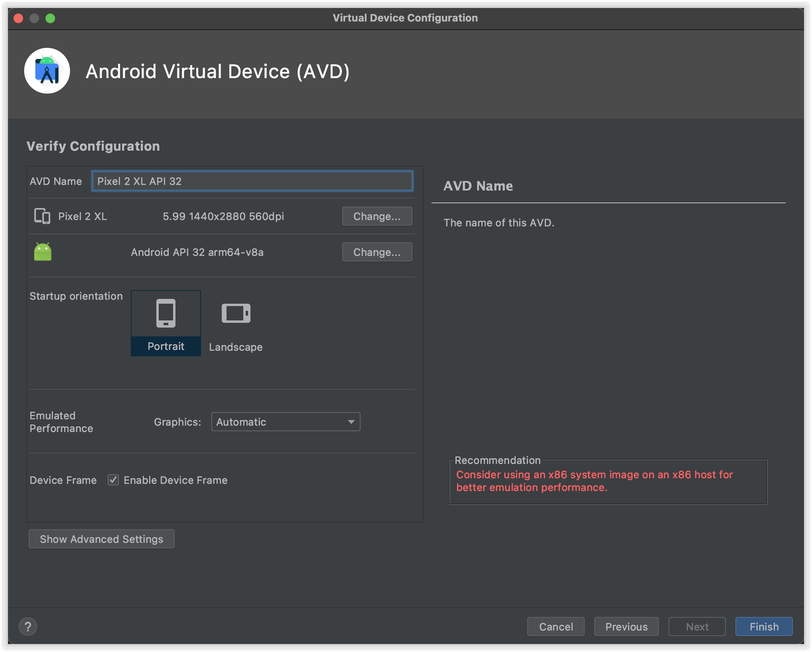Viewport: 812px width, 652px height.
Task: Open help with the question mark icon
Action: (x=28, y=626)
